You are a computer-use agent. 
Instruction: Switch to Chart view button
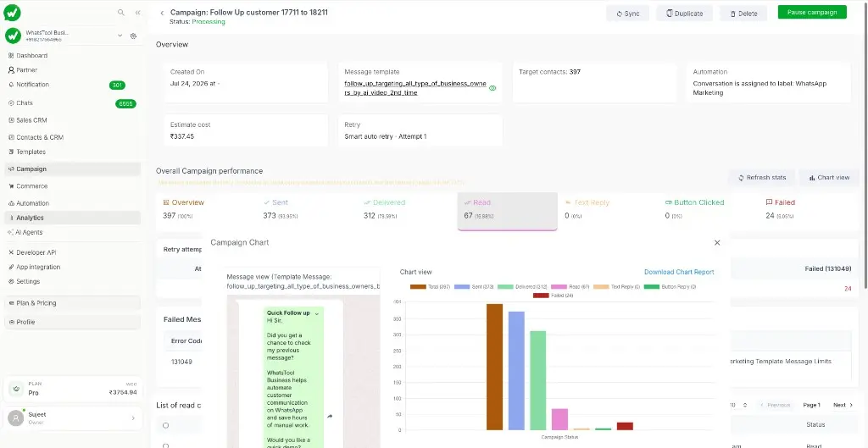(829, 178)
